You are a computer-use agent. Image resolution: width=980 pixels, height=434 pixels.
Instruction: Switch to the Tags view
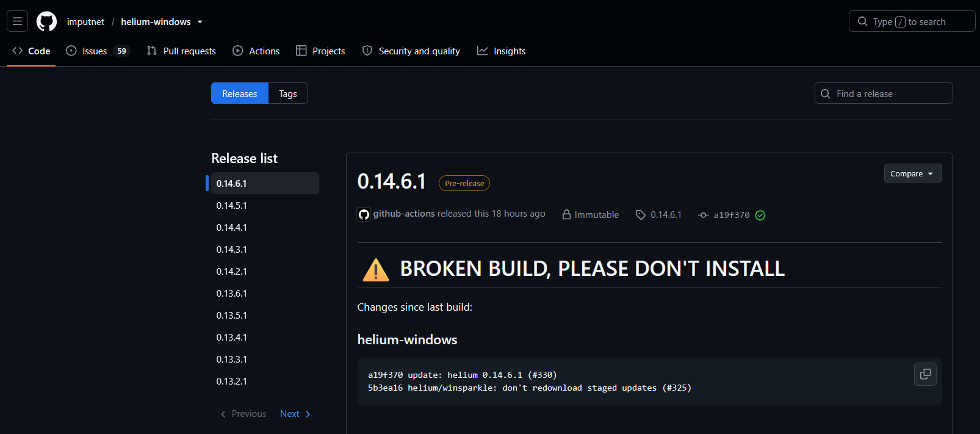click(288, 93)
